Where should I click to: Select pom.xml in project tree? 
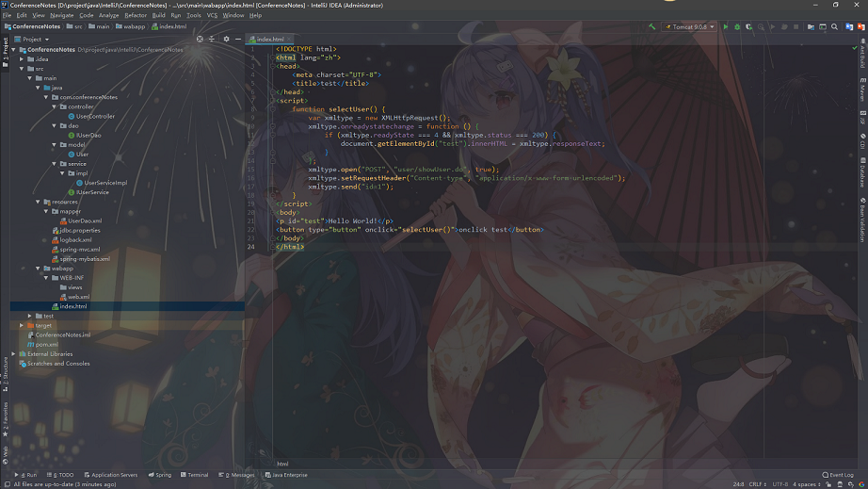pyautogui.click(x=46, y=345)
